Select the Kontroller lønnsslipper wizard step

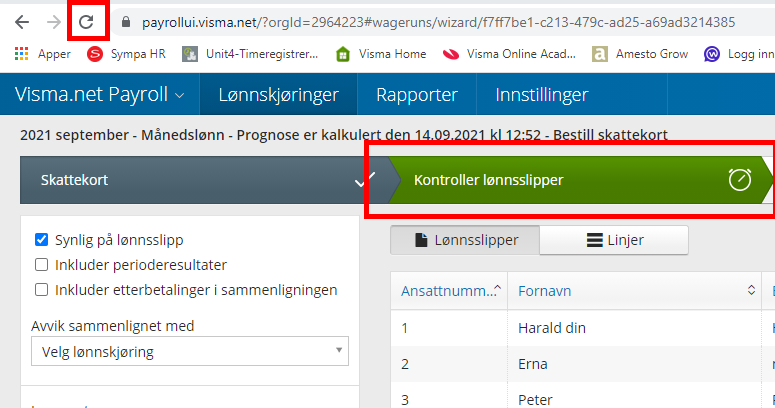click(x=579, y=180)
